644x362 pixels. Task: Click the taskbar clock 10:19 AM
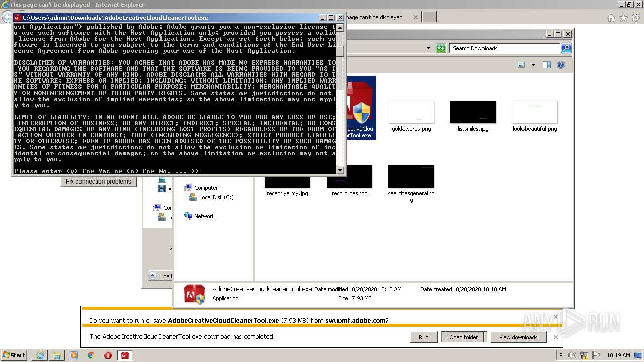click(618, 355)
